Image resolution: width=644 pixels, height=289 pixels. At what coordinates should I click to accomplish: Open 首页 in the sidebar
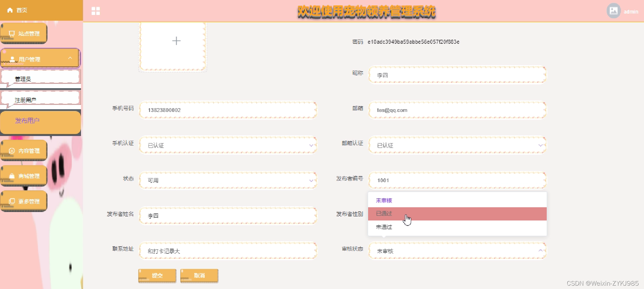click(x=41, y=10)
